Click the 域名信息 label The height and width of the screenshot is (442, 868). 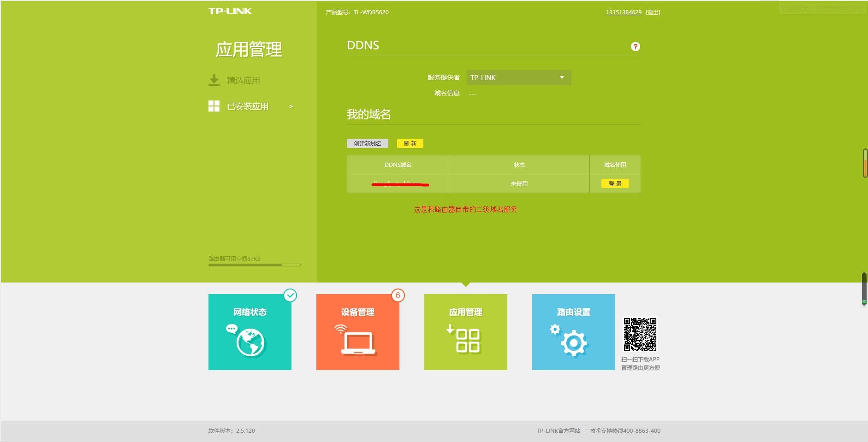[x=447, y=93]
